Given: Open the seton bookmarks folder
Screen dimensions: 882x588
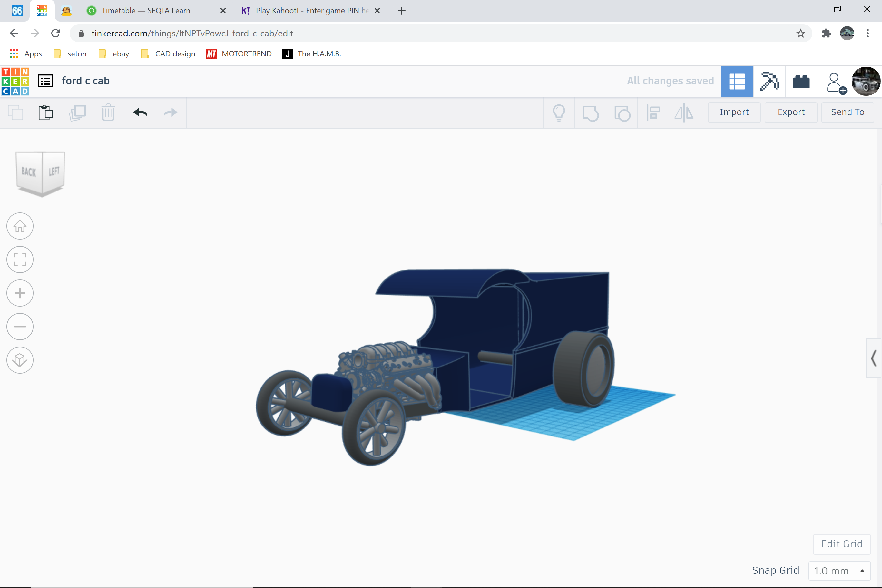Looking at the screenshot, I should point(70,54).
